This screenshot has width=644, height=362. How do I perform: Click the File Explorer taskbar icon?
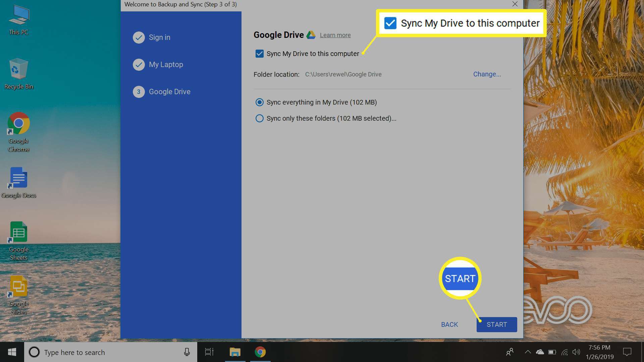point(235,352)
